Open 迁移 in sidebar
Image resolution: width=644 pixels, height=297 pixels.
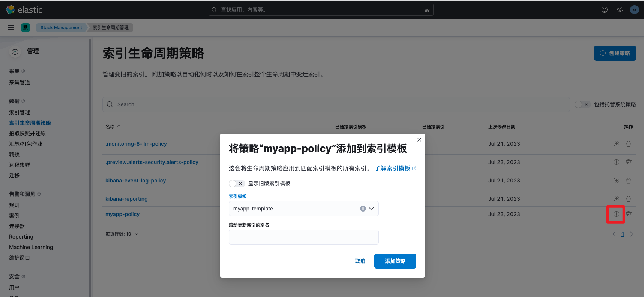coord(14,175)
